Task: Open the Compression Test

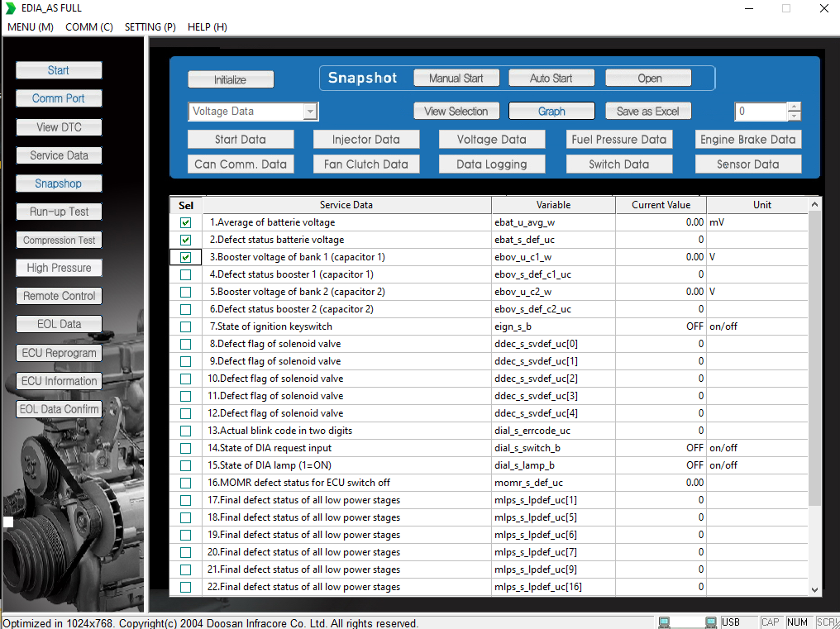Action: click(x=59, y=240)
